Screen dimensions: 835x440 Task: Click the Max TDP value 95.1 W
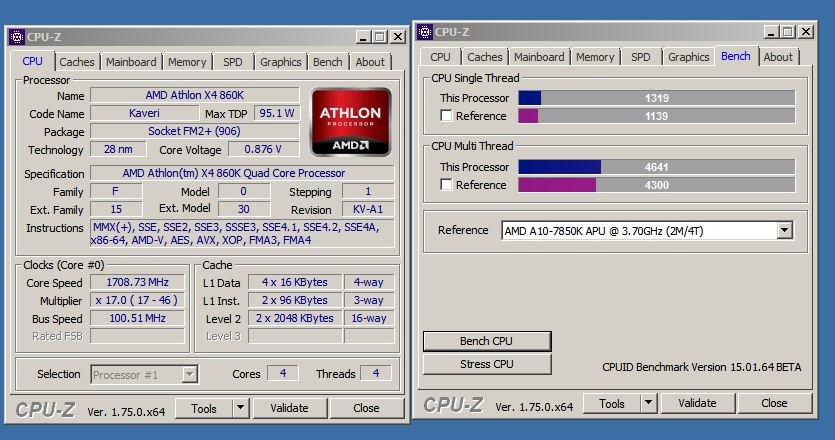(x=277, y=113)
